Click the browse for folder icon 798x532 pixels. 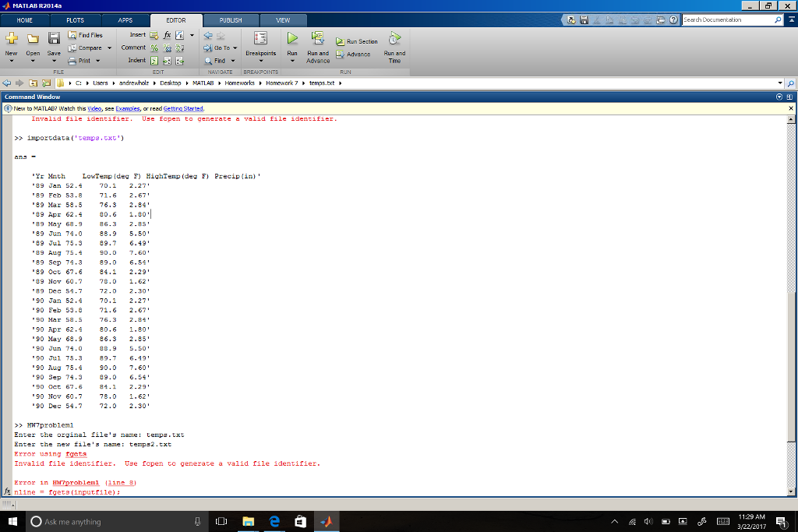click(x=46, y=83)
